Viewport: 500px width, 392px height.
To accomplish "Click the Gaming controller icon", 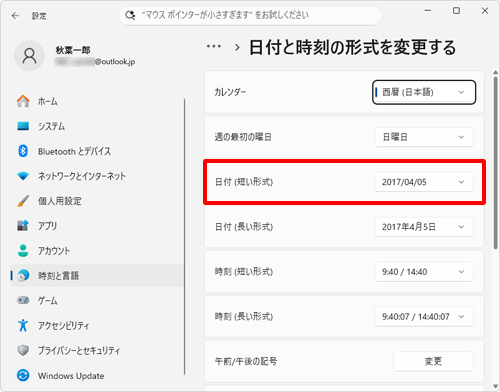I will point(23,300).
